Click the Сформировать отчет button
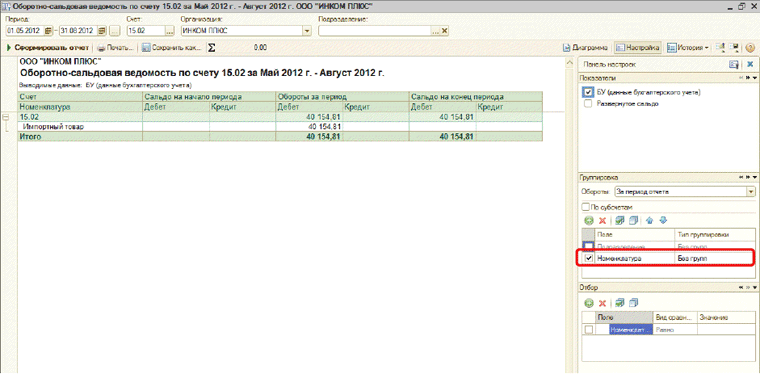 [48, 48]
